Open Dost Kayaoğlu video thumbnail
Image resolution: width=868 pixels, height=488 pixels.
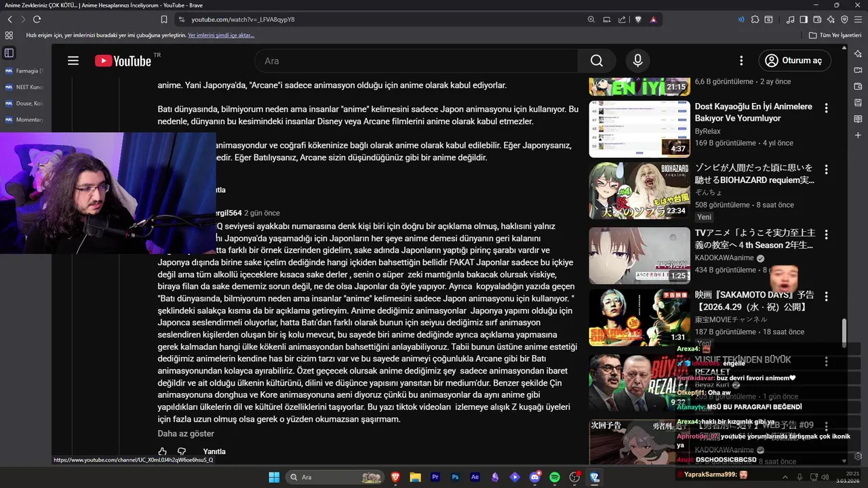coord(639,128)
